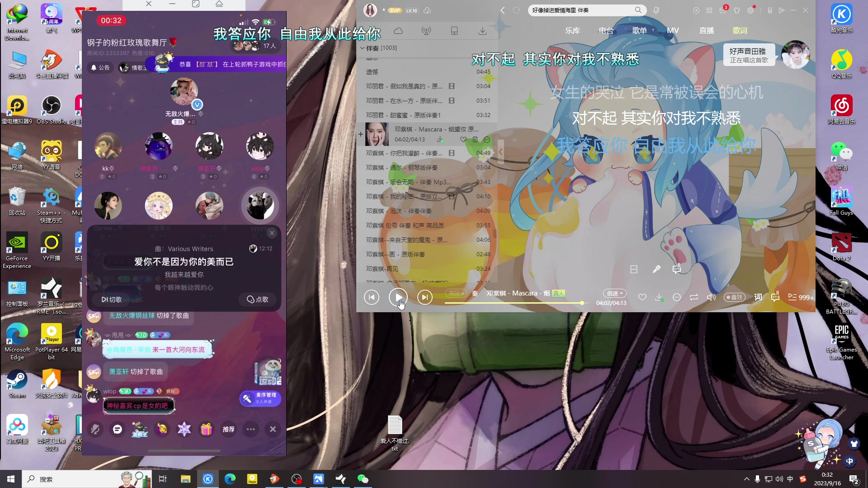868x488 pixels.
Task: Open downloads icon in KuGou sidebar
Action: 482,31
